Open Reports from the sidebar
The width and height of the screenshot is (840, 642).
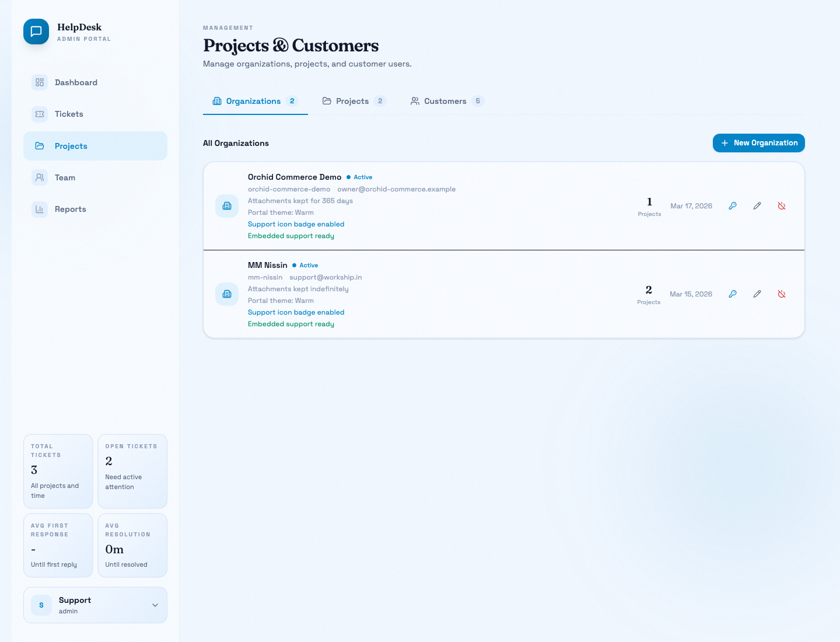pos(70,209)
